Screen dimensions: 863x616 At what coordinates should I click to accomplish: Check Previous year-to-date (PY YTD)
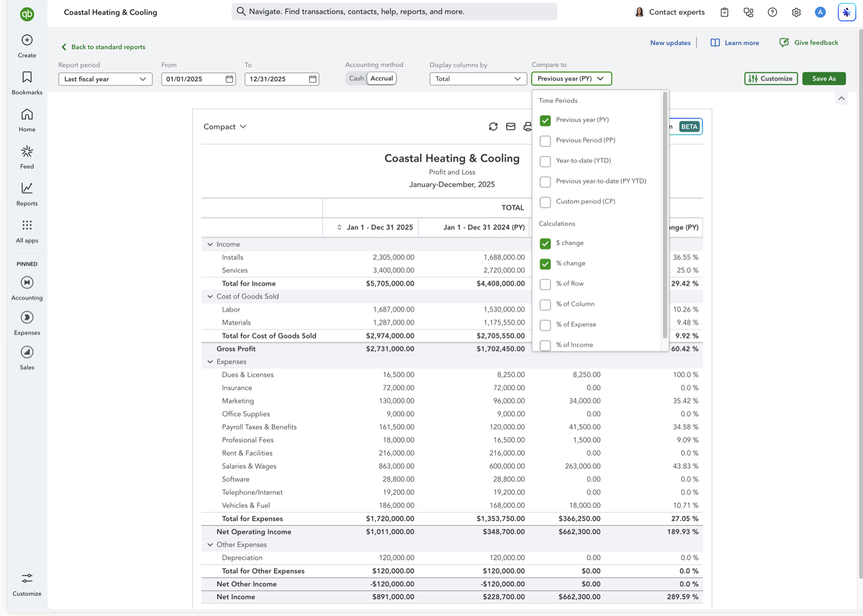(x=545, y=182)
